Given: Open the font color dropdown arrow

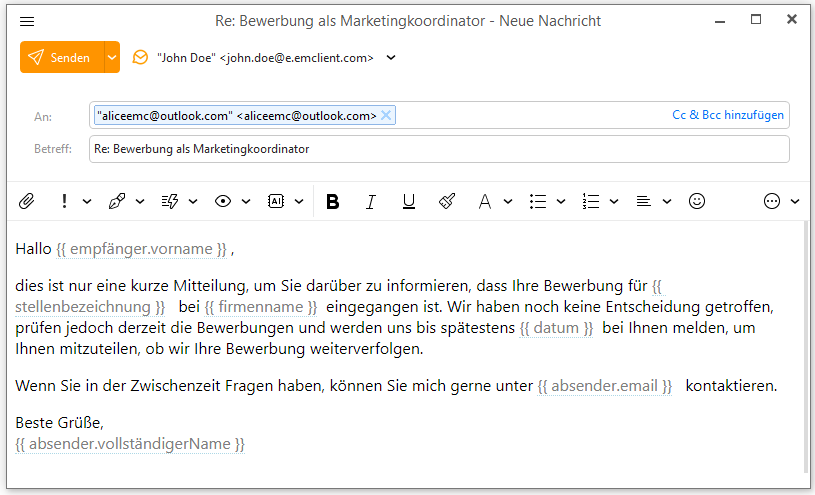Looking at the screenshot, I should [x=508, y=201].
